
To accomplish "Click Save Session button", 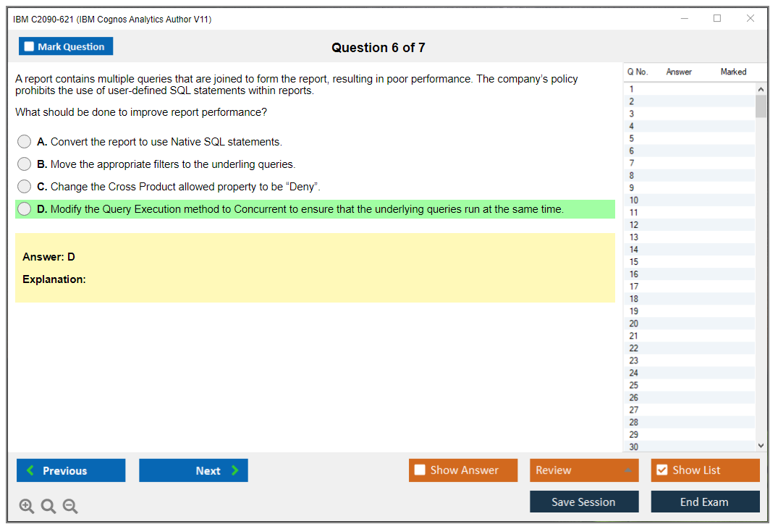I will tap(583, 502).
